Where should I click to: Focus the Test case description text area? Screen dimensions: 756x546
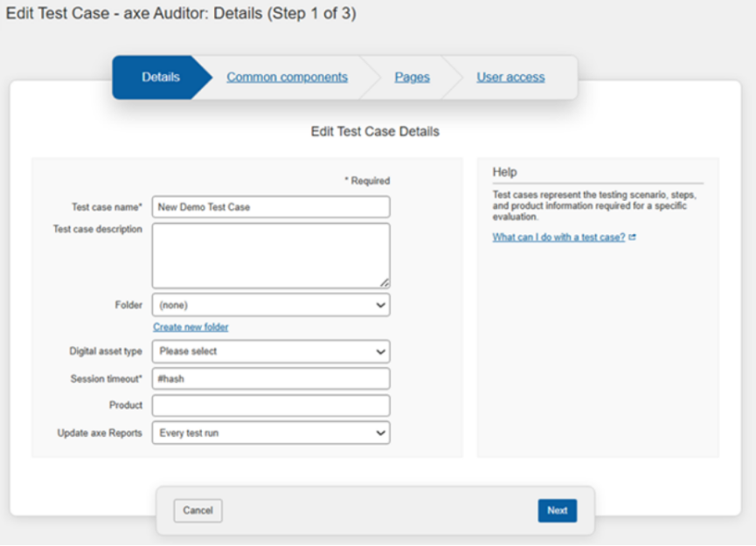271,255
